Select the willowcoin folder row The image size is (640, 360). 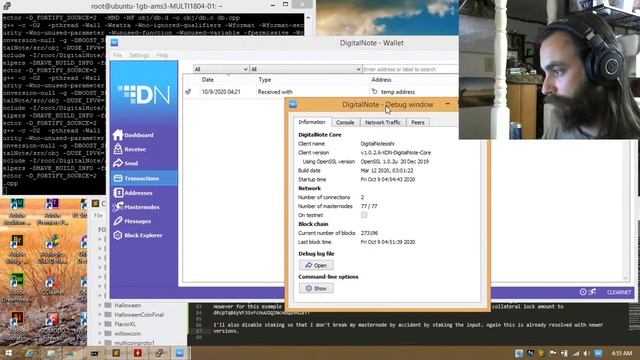point(139,333)
